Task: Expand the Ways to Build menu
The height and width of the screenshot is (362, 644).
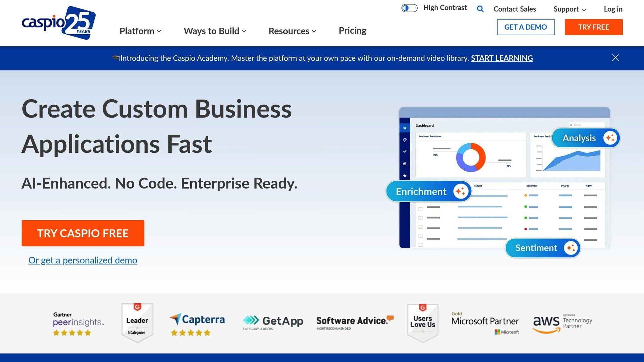Action: 215,31
